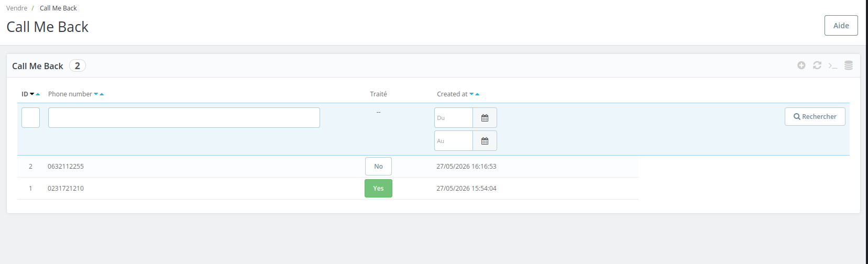The image size is (868, 264).
Task: Click date 27/05/2026 16:16:53
Action: point(466,167)
